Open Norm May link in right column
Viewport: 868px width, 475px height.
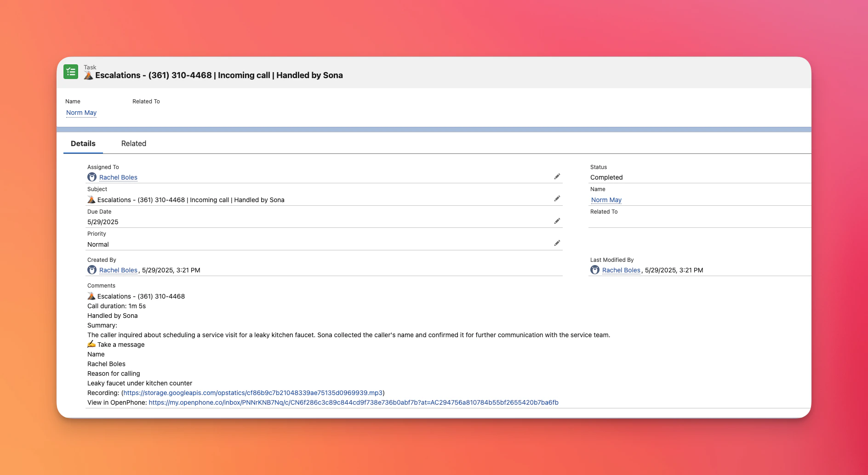click(606, 200)
